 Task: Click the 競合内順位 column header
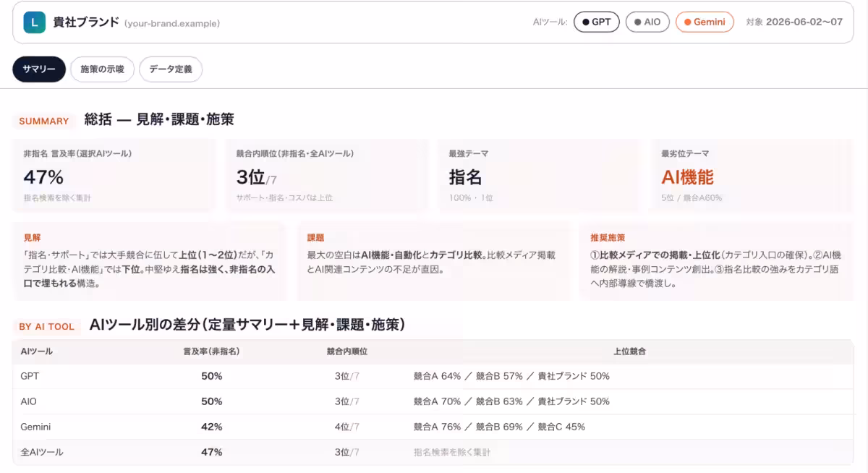click(x=347, y=351)
